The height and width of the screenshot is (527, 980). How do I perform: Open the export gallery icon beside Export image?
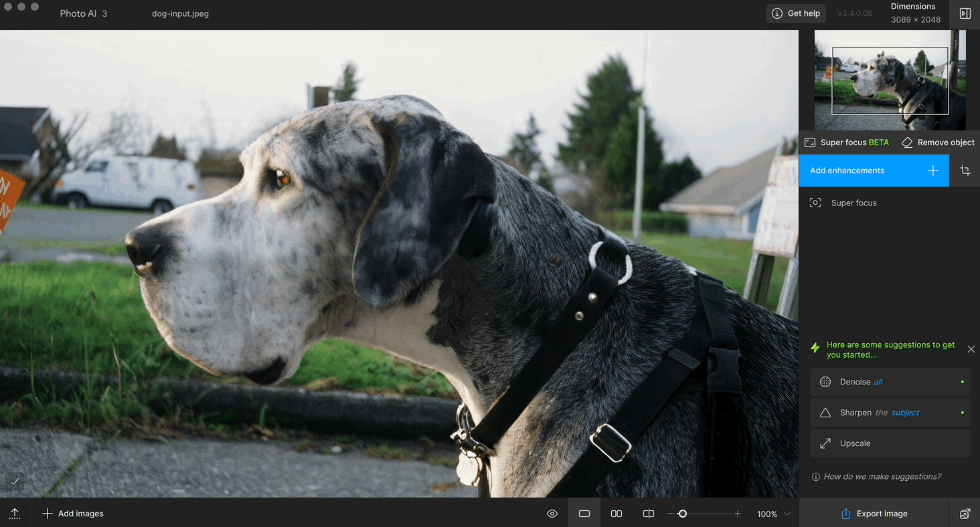click(x=965, y=514)
